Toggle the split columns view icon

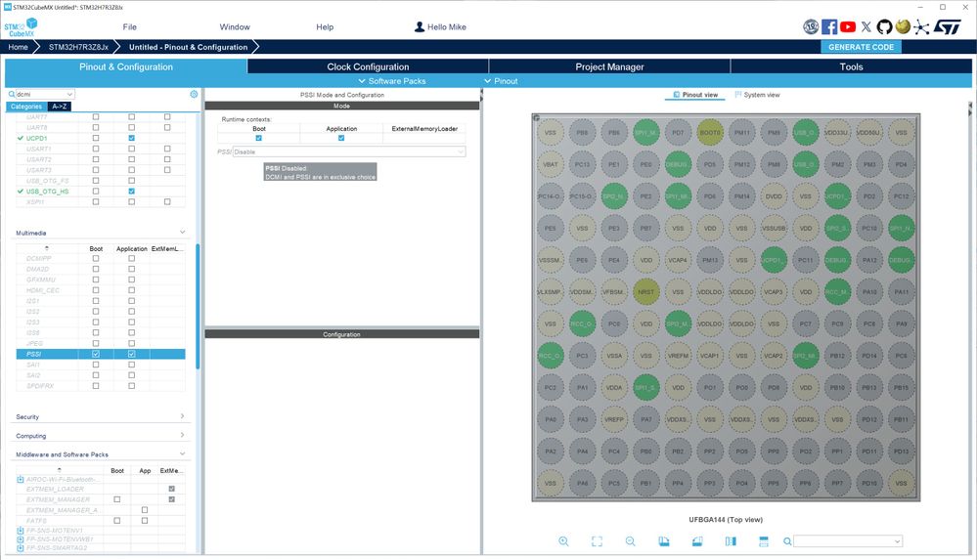point(731,541)
